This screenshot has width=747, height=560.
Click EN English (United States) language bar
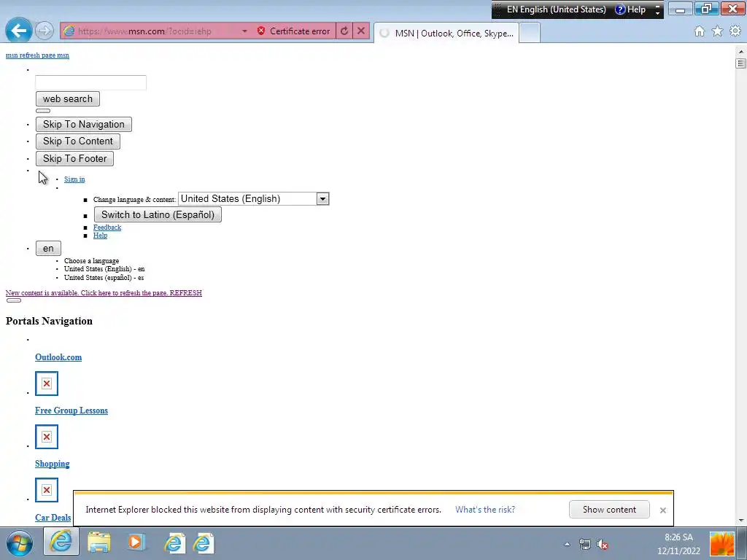click(x=556, y=9)
